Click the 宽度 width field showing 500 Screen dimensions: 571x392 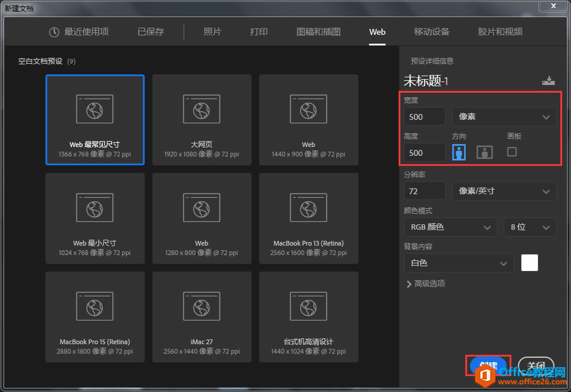click(425, 117)
